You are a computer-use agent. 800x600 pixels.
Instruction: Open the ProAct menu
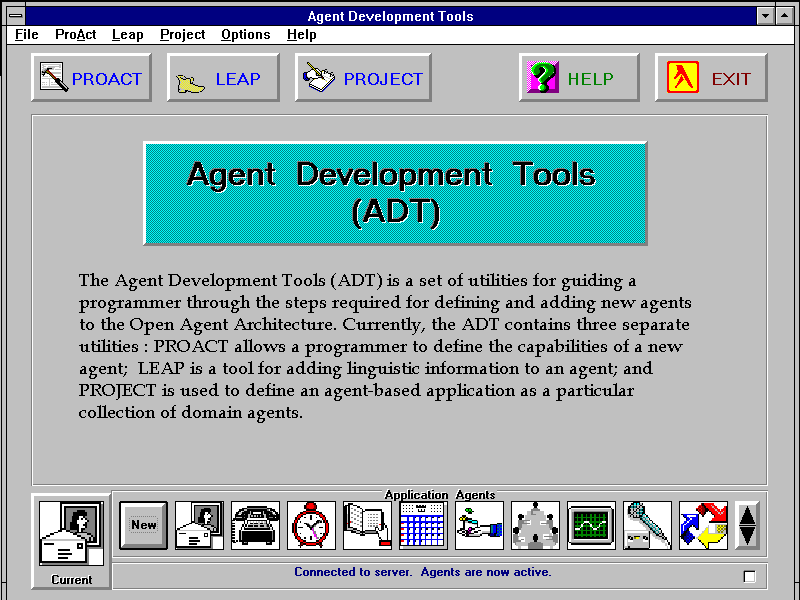(76, 35)
